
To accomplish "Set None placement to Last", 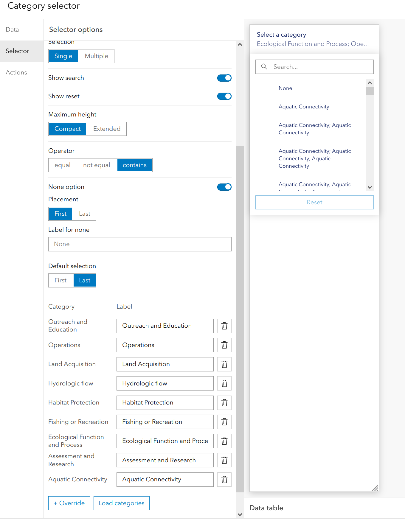I will pos(85,214).
